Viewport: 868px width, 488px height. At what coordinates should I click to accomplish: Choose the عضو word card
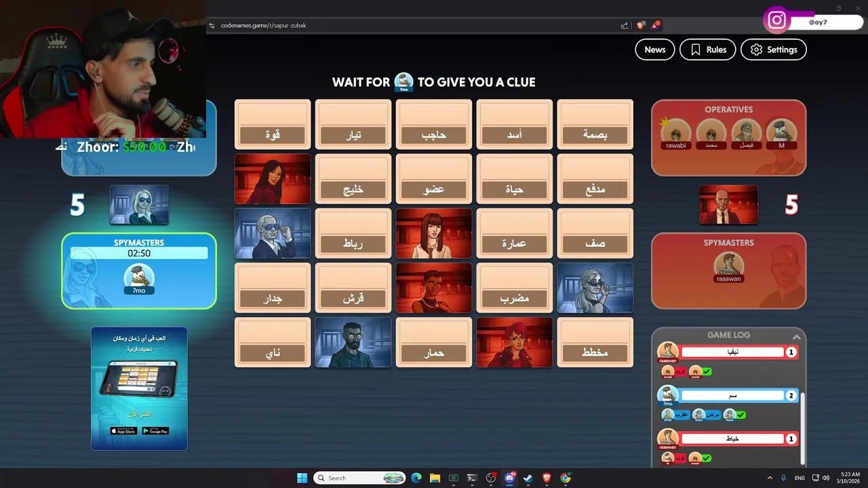[x=434, y=179]
